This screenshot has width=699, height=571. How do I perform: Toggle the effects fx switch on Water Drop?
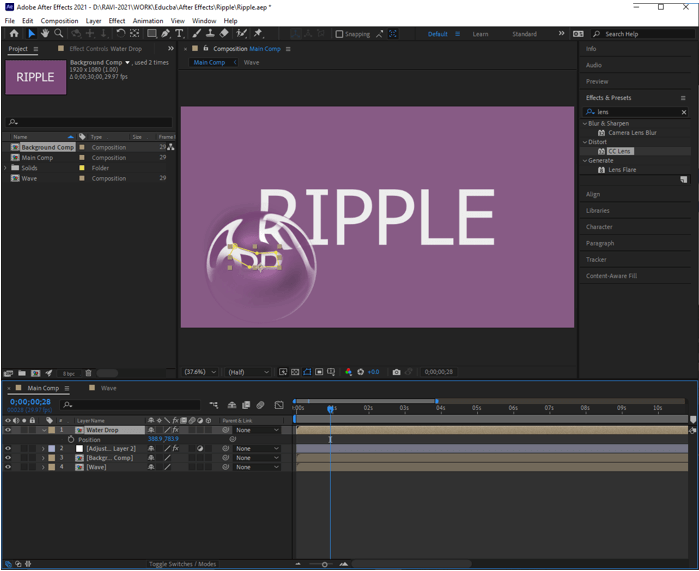(176, 430)
